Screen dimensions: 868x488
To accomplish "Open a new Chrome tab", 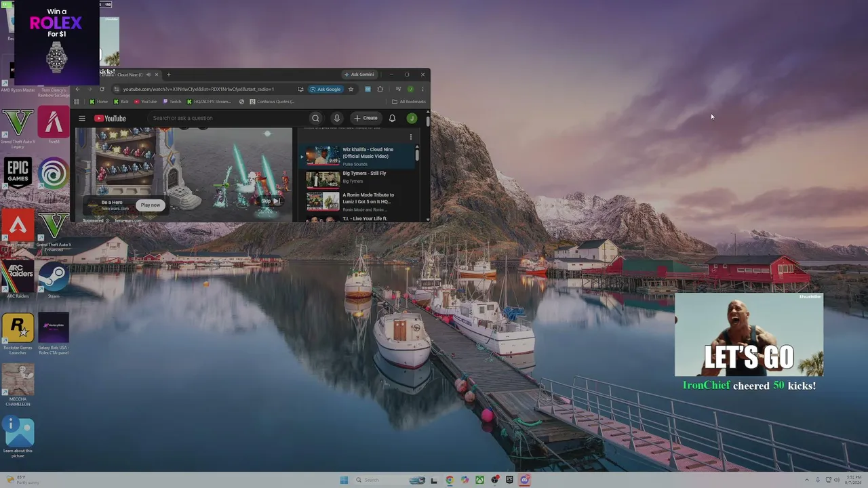I will pos(169,75).
